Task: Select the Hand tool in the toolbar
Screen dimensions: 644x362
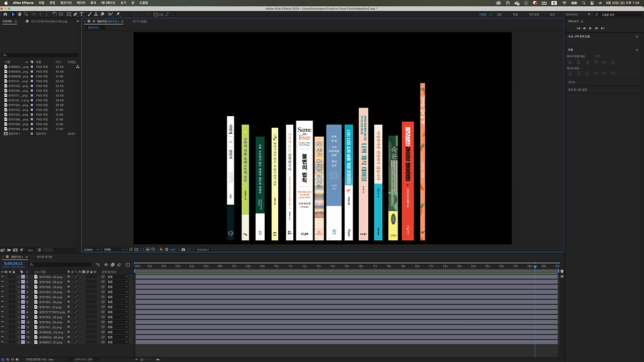Action: coord(19,14)
